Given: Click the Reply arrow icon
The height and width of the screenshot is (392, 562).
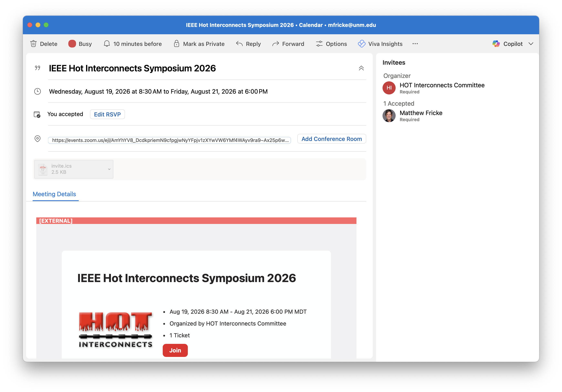Looking at the screenshot, I should click(x=239, y=44).
